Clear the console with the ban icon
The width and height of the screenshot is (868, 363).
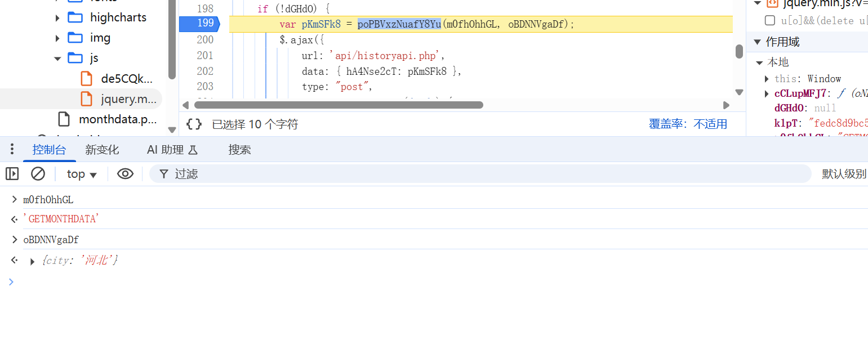(x=38, y=174)
